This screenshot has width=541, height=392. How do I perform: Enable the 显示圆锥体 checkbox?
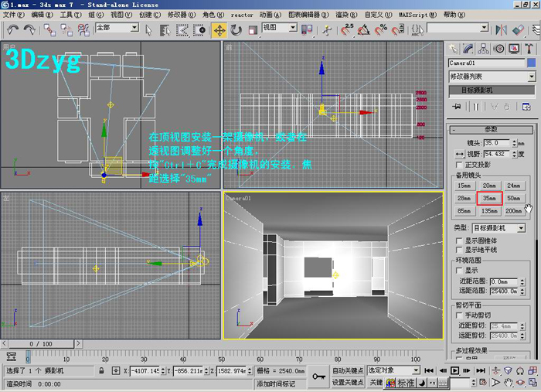459,240
